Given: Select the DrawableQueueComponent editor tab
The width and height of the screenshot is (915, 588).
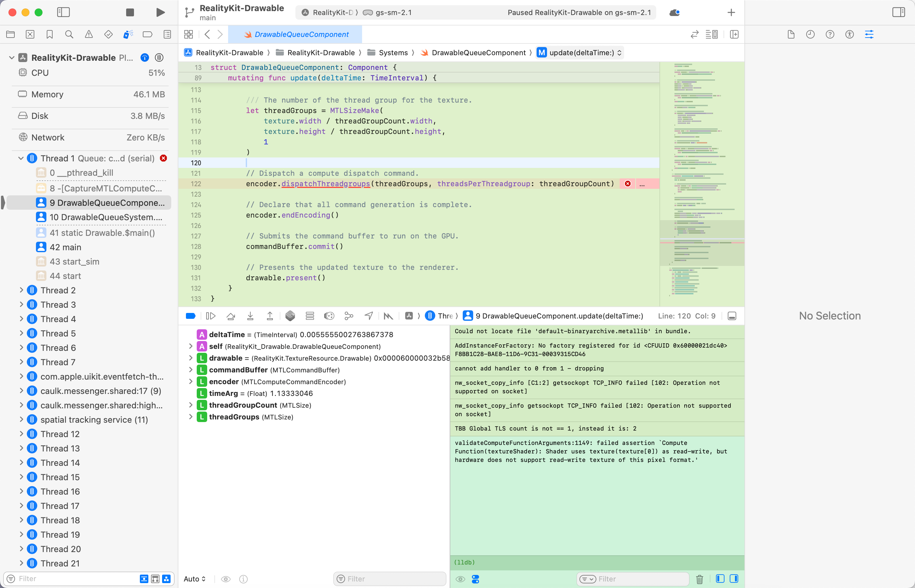Looking at the screenshot, I should coord(295,34).
